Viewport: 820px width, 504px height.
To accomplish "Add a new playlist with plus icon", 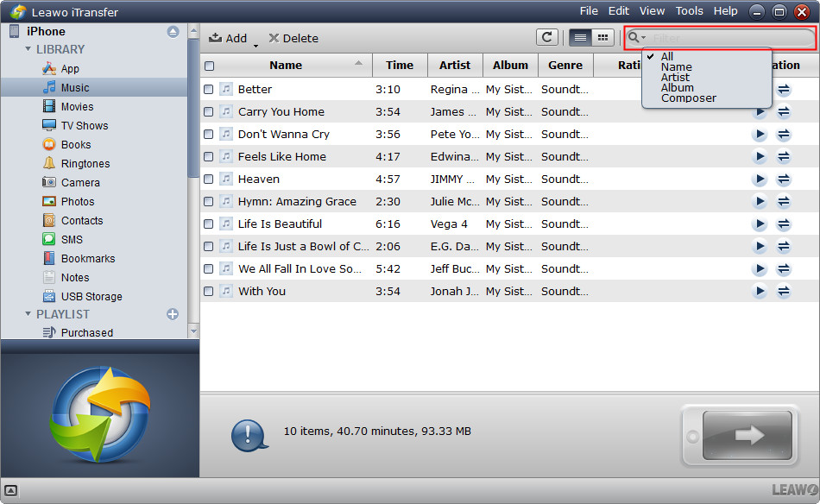I will (173, 314).
